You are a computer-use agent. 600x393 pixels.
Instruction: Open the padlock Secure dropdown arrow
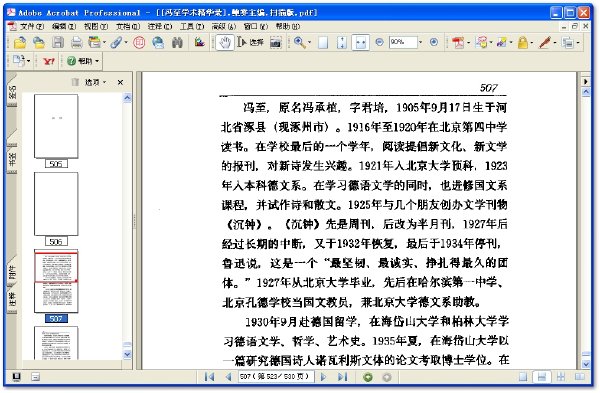tap(532, 42)
